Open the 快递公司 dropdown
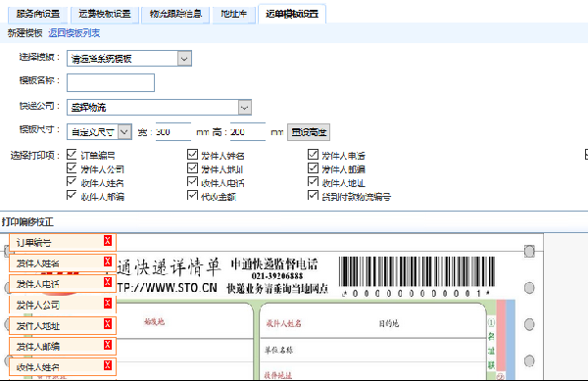 [x=159, y=107]
